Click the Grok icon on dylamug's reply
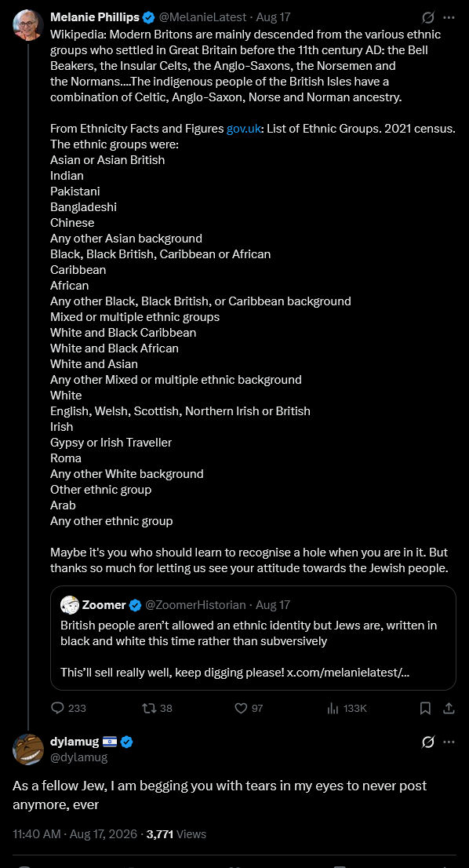Image resolution: width=469 pixels, height=868 pixels. click(x=428, y=742)
